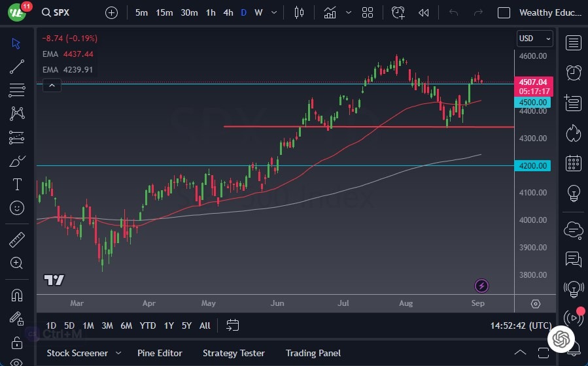Collapse the indicator legend chevron

point(52,84)
